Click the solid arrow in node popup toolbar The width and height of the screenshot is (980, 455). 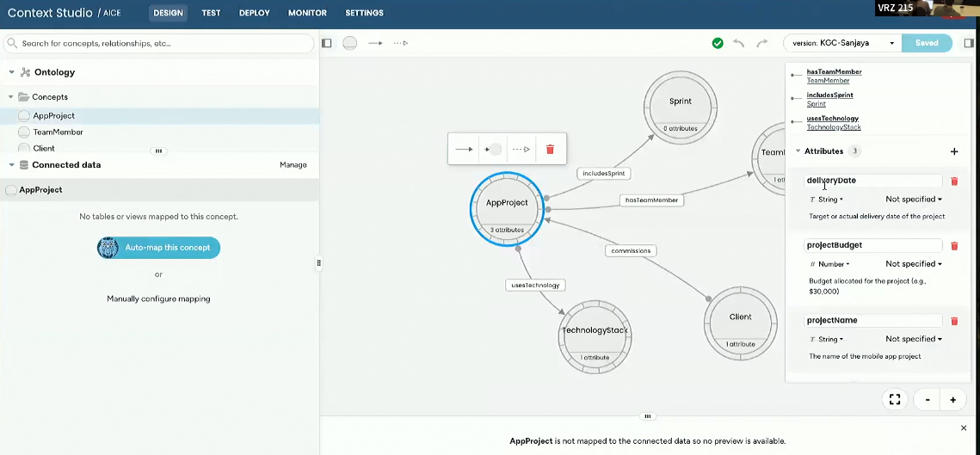coord(464,150)
